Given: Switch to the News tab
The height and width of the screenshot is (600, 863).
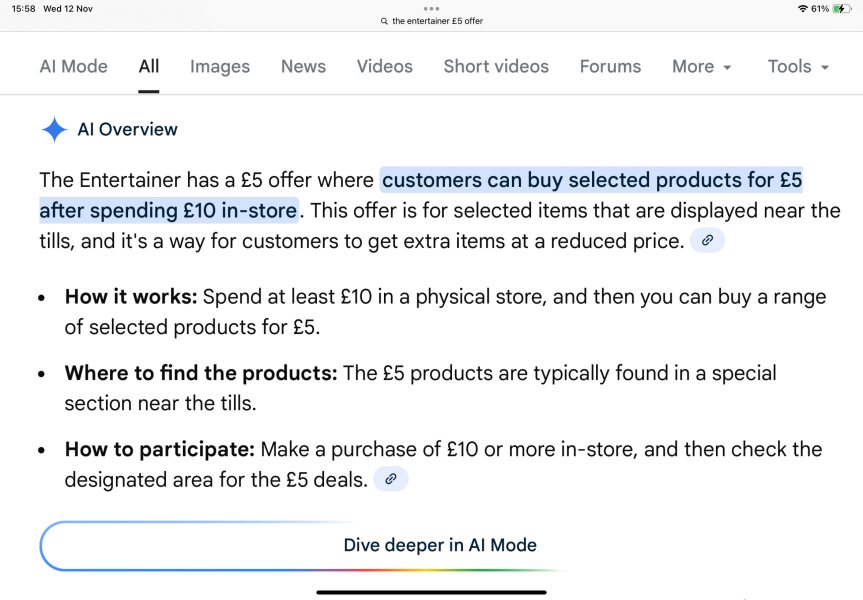Looking at the screenshot, I should [x=303, y=67].
